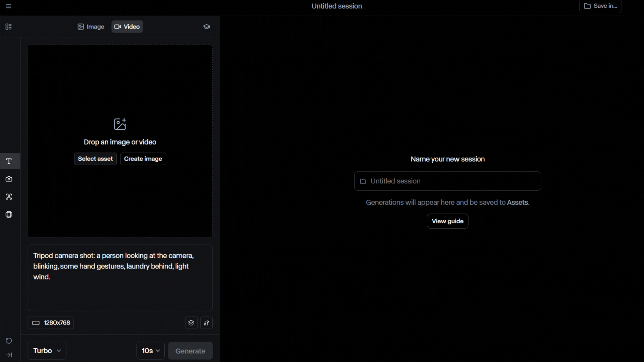
Task: Expand the Turbo model dropdown
Action: [47, 351]
